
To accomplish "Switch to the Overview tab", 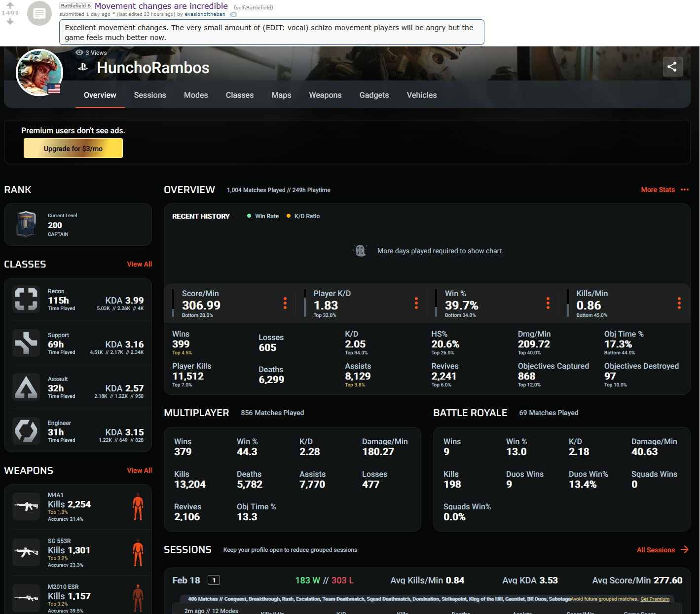I will (x=100, y=95).
